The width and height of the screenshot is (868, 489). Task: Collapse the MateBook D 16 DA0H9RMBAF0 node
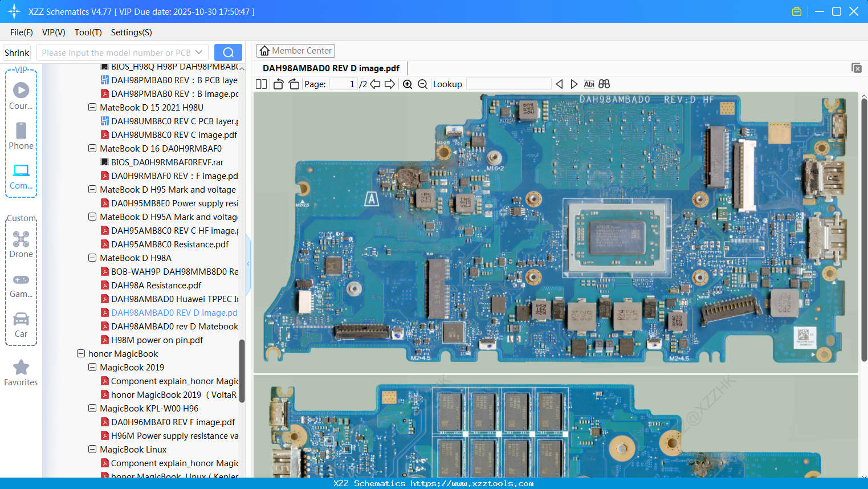(x=92, y=148)
